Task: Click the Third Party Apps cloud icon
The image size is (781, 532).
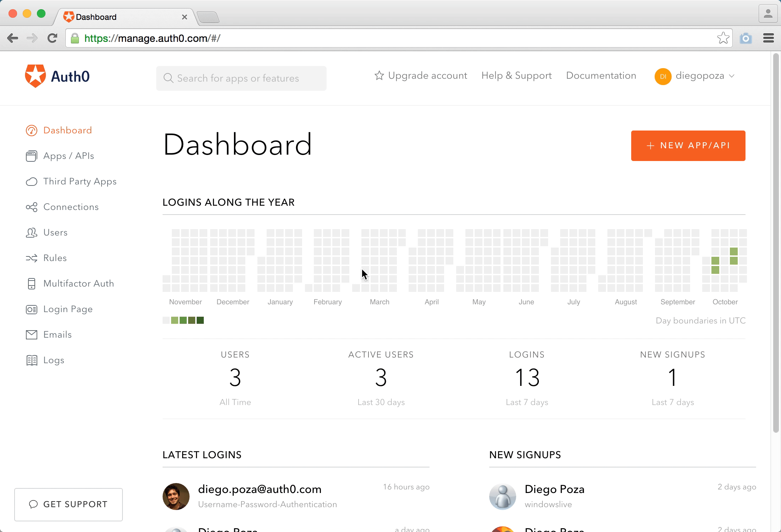Action: [32, 182]
